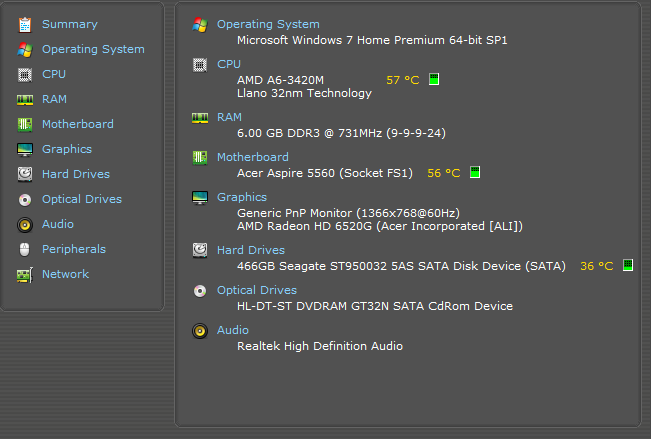Click the Motherboard icon in sidebar
The image size is (651, 439).
[25, 124]
